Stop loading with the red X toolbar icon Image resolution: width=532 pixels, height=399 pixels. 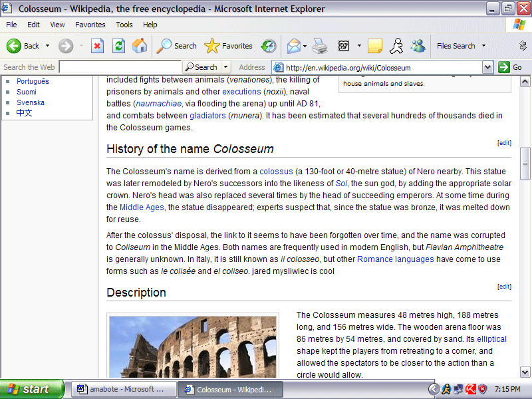97,46
